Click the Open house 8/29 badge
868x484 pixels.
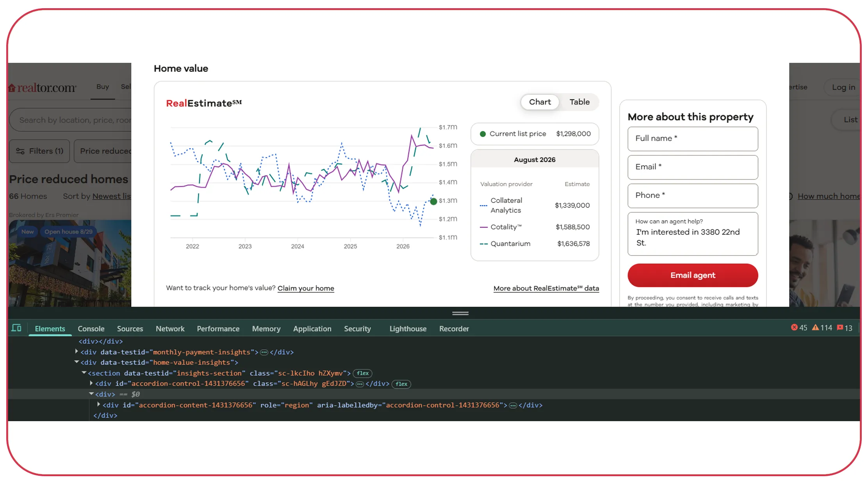tap(68, 231)
